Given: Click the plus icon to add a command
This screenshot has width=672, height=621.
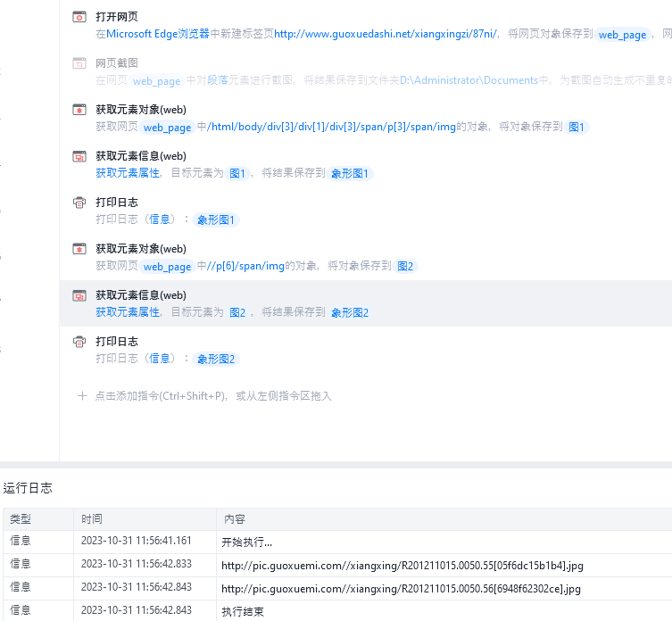Looking at the screenshot, I should tap(82, 396).
